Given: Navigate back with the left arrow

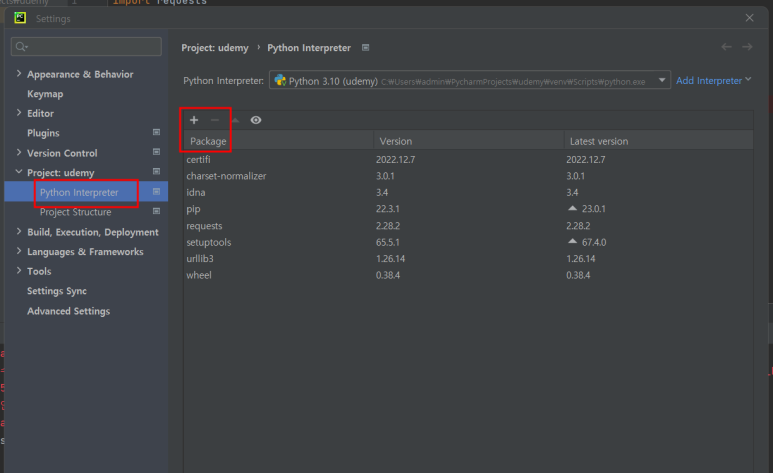Looking at the screenshot, I should [x=726, y=47].
